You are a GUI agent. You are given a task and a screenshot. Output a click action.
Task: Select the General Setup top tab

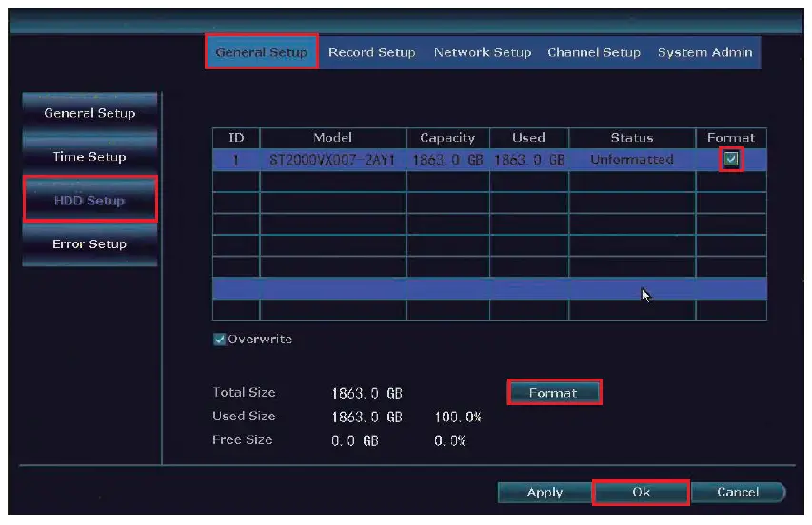[261, 52]
